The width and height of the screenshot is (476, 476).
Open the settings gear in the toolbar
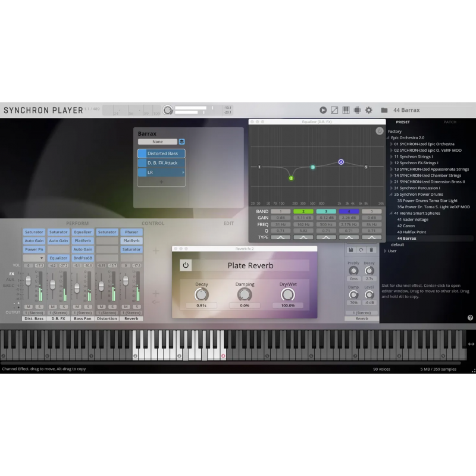(x=368, y=110)
